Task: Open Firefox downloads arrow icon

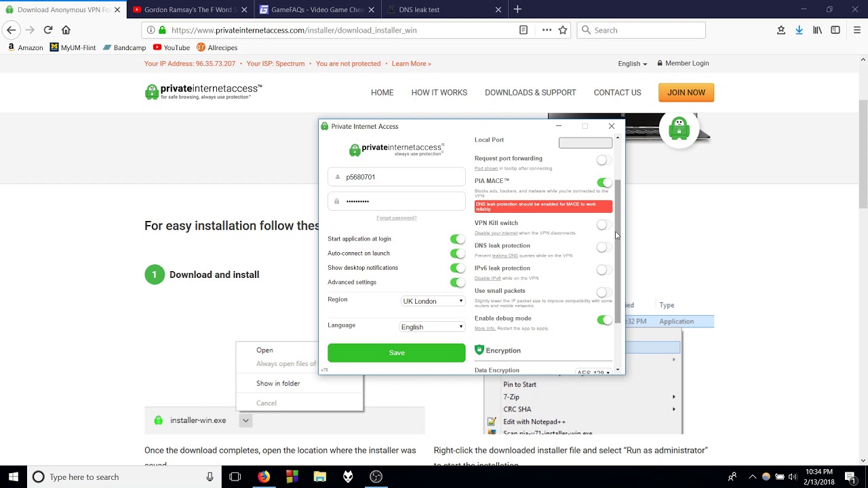Action: 799,30
